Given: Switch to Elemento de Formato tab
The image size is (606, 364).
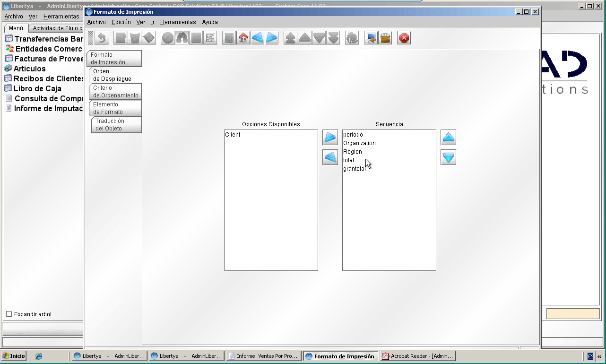Looking at the screenshot, I should [115, 108].
